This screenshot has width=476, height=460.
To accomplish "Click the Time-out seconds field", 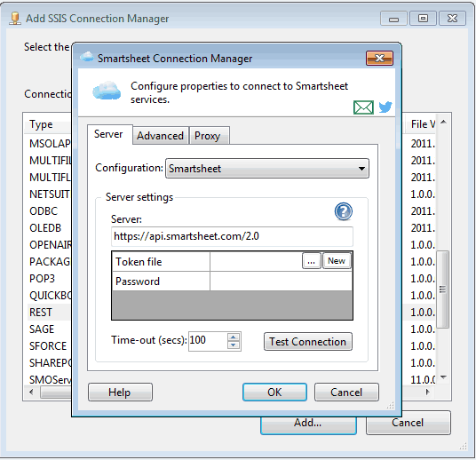I will (x=208, y=341).
